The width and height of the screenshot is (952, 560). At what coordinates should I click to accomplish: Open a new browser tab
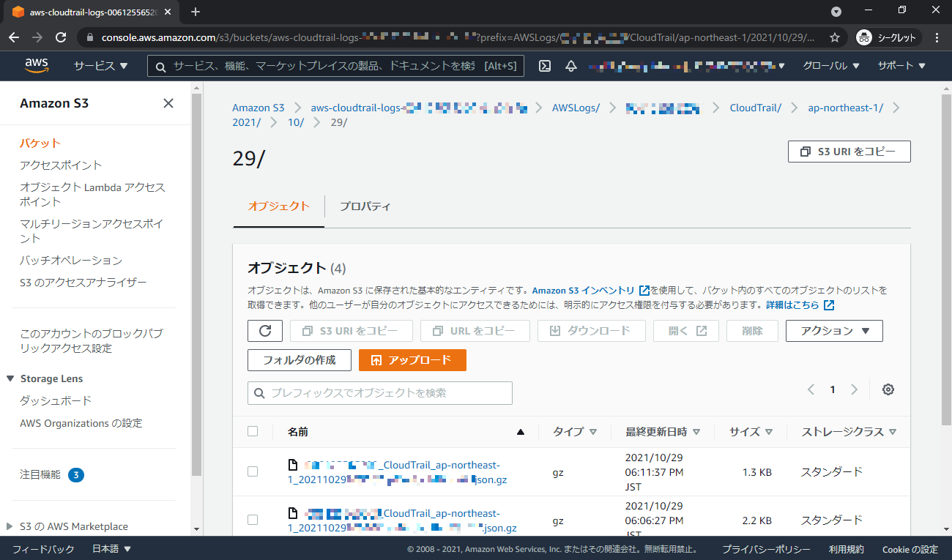[196, 12]
